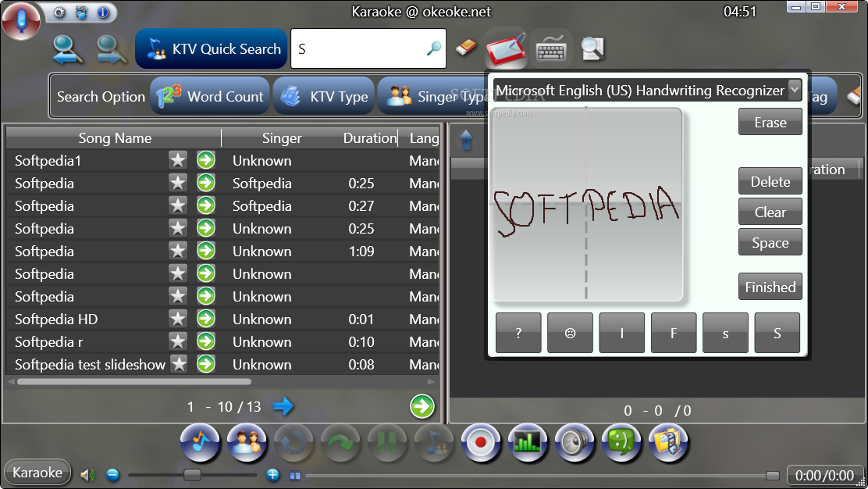Click the blue up arrow in playlist panel
The height and width of the screenshot is (489, 868).
tap(466, 140)
